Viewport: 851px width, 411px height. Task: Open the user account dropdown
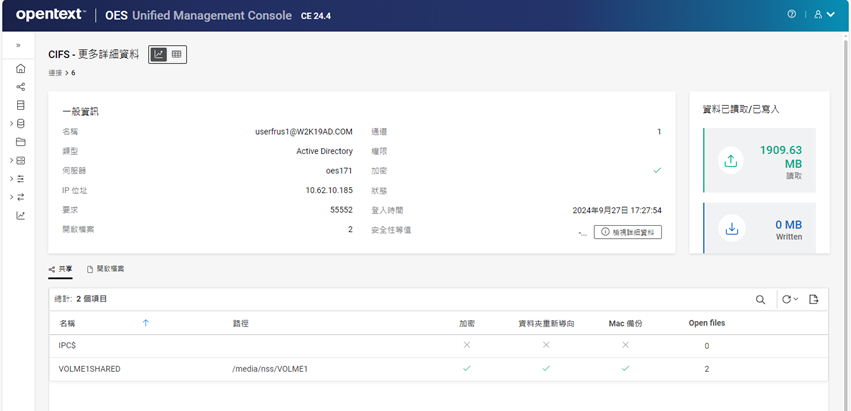click(825, 15)
